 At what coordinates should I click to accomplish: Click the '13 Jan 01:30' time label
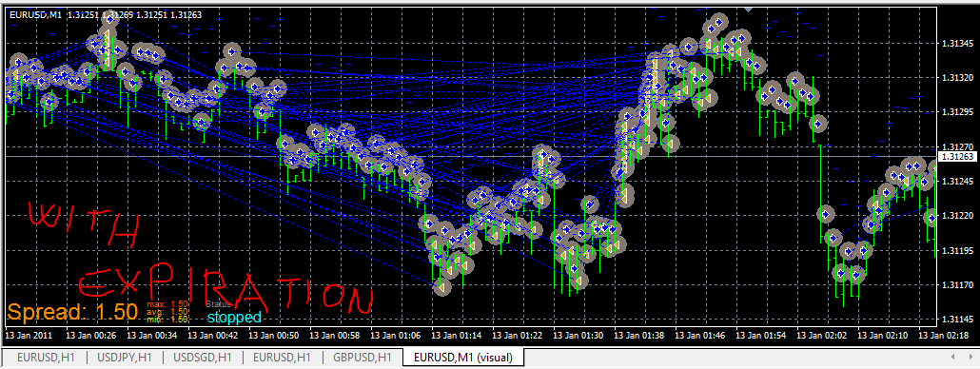(578, 336)
